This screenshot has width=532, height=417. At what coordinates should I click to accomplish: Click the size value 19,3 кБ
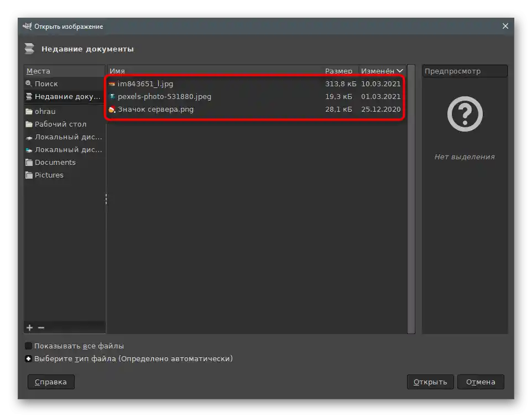(x=338, y=97)
